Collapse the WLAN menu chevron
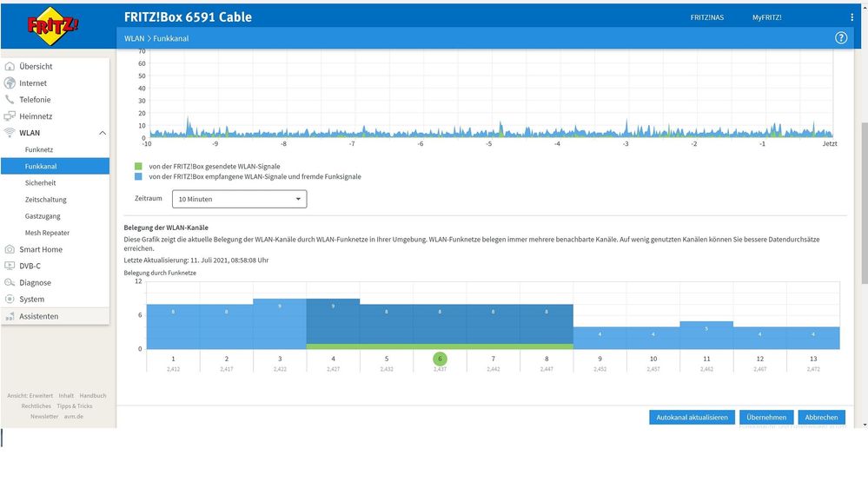This screenshot has height=488, width=868. (103, 133)
